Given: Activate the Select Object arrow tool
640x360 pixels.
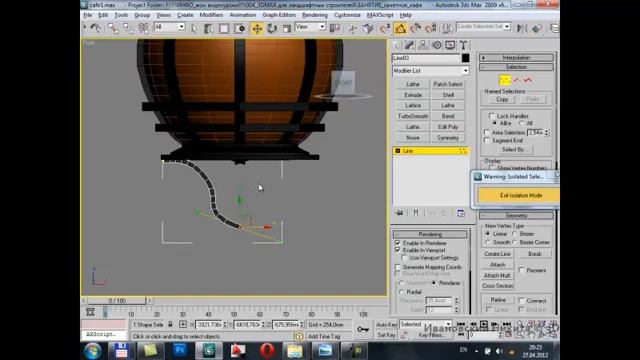Looking at the screenshot, I should tap(194, 28).
